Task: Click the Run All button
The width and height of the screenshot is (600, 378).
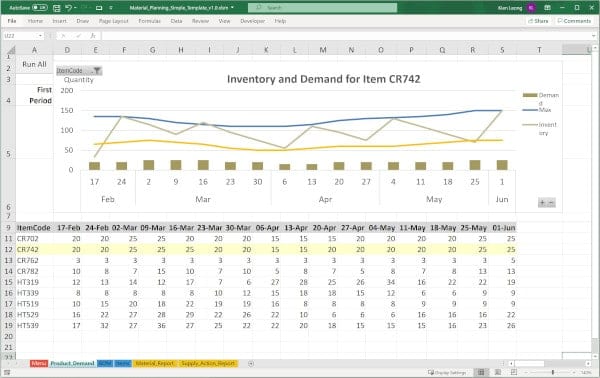Action: pos(34,64)
